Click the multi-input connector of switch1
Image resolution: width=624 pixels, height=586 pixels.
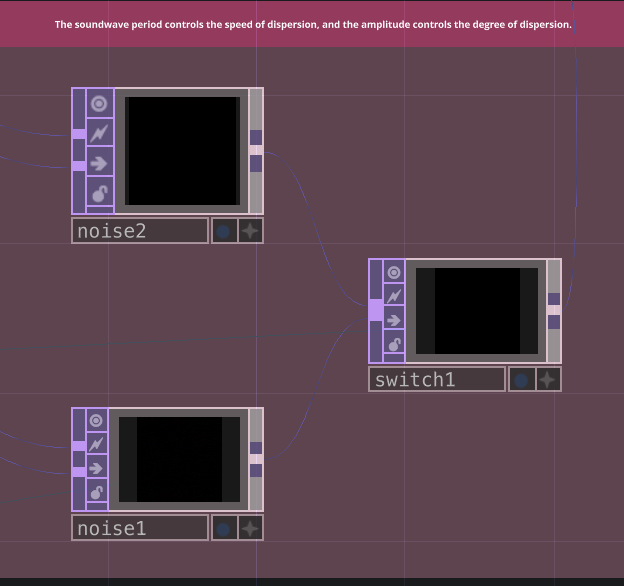click(x=376, y=310)
